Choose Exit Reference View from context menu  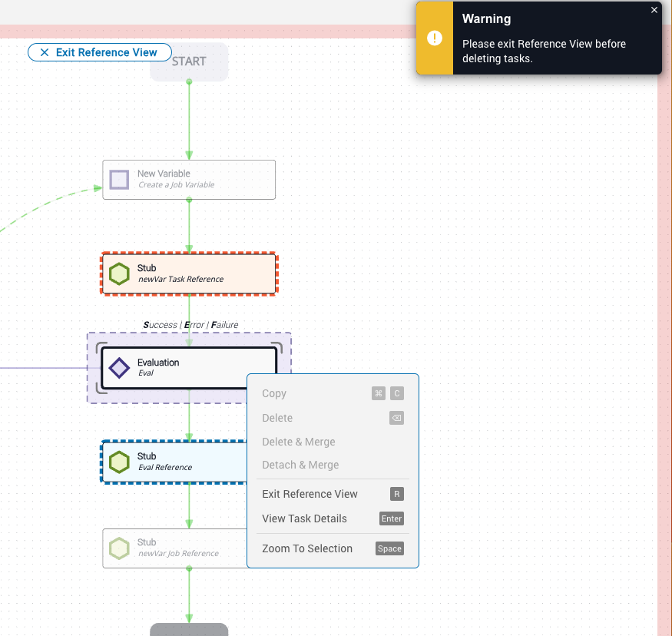point(310,494)
